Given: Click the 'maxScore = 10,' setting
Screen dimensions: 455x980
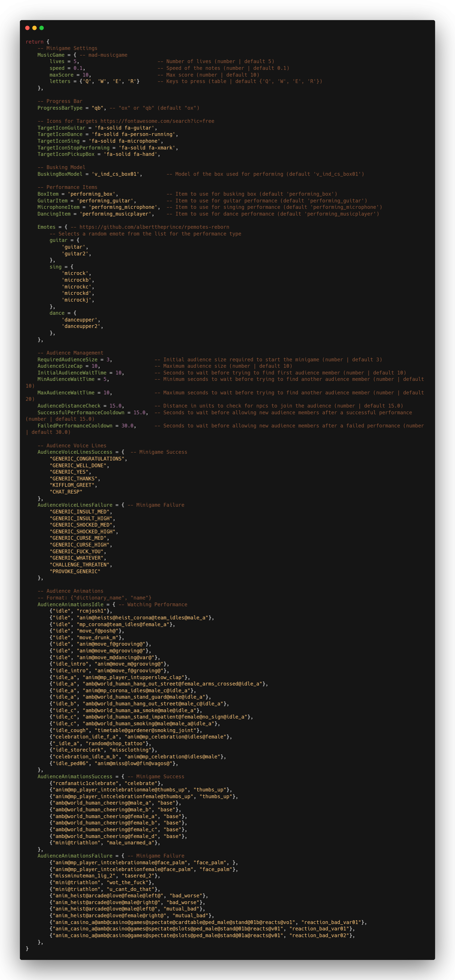Looking at the screenshot, I should (70, 75).
